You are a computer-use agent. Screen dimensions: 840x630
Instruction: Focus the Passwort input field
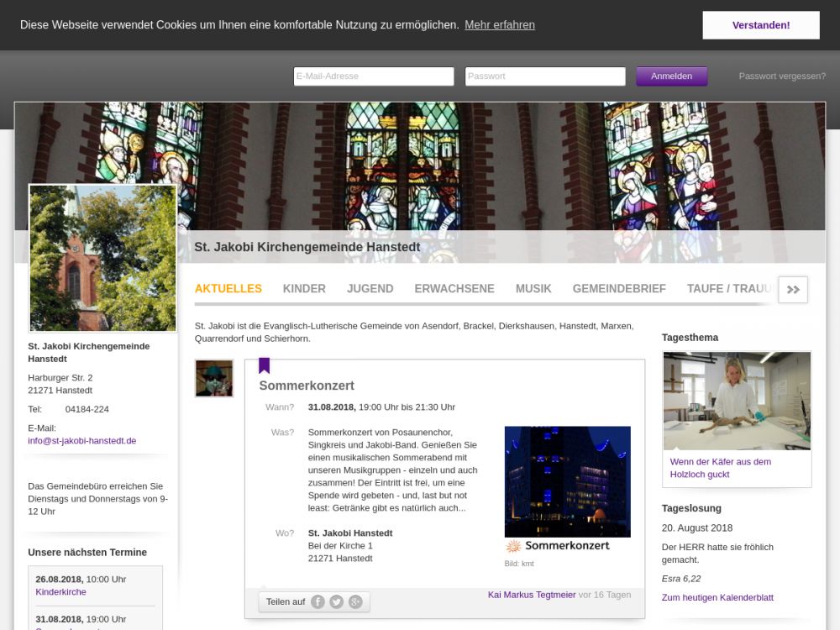pyautogui.click(x=545, y=76)
